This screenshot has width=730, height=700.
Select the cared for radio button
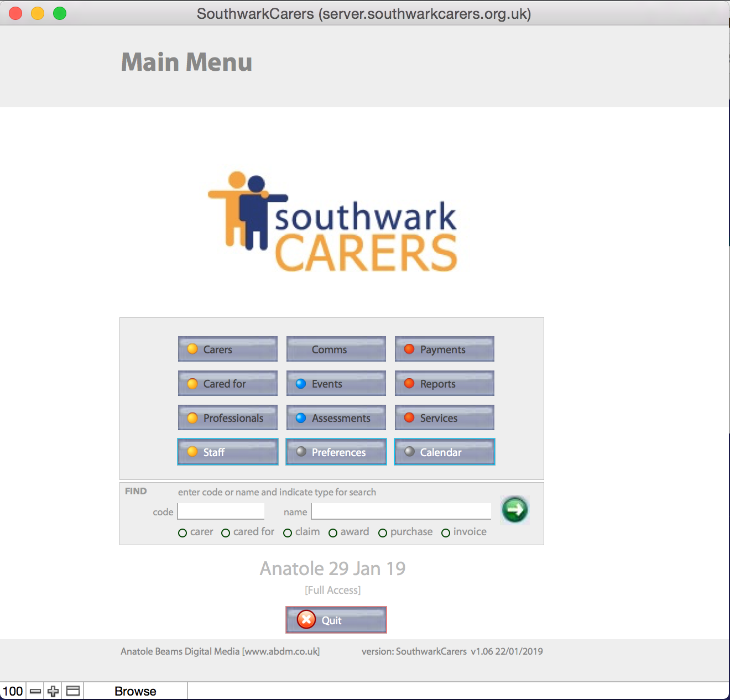226,533
